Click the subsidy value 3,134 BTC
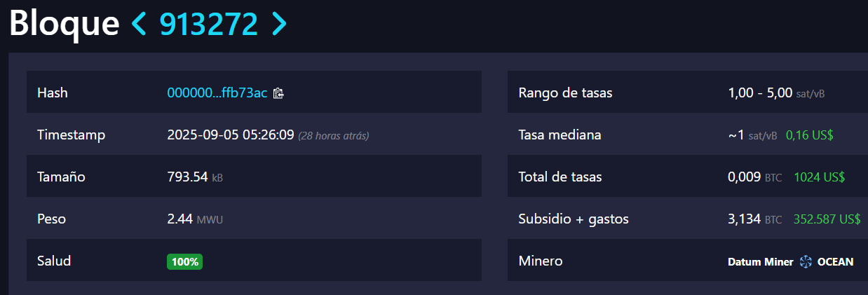Image resolution: width=868 pixels, height=295 pixels. (x=754, y=219)
